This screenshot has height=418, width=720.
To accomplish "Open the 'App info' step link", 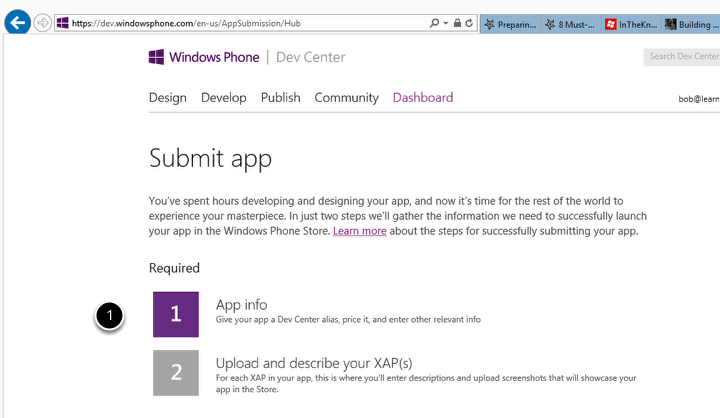I will tap(241, 305).
